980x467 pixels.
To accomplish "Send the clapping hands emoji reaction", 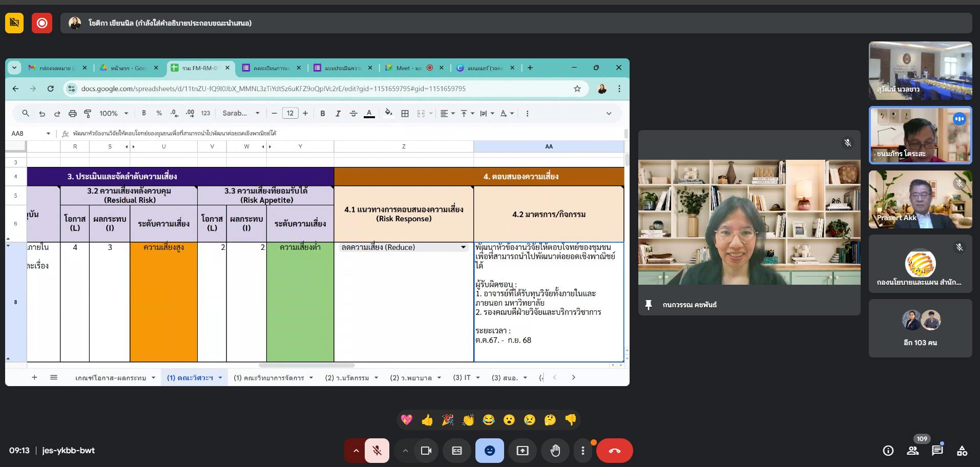I will click(x=468, y=420).
